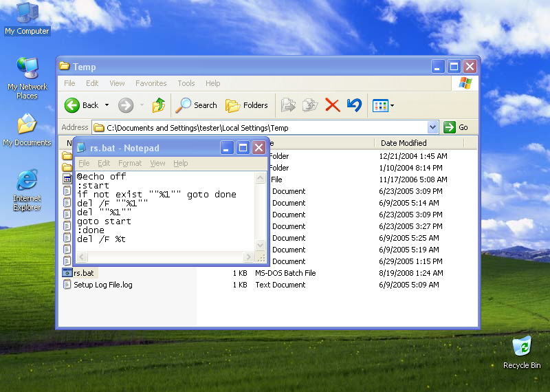Image resolution: width=550 pixels, height=392 pixels.
Task: Click the Temp folder icon in title bar
Action: 64,66
